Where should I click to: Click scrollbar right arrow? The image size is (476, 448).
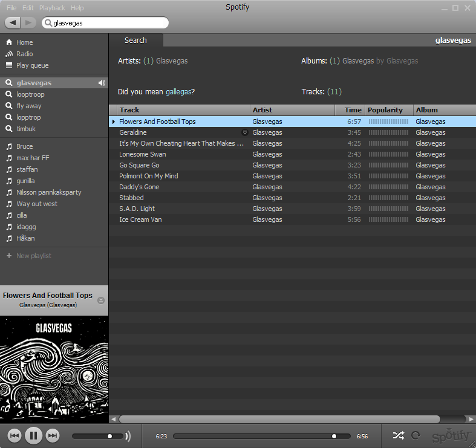(471, 419)
